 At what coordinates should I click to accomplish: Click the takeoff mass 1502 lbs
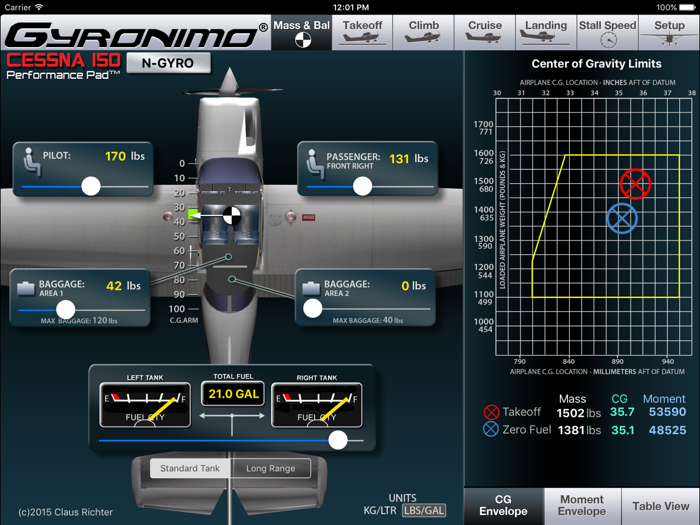[579, 413]
